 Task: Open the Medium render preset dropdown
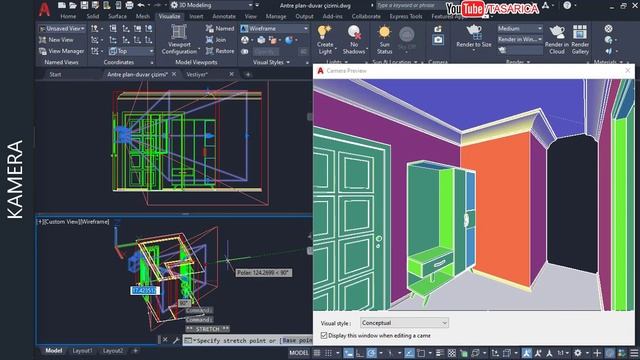[x=519, y=29]
